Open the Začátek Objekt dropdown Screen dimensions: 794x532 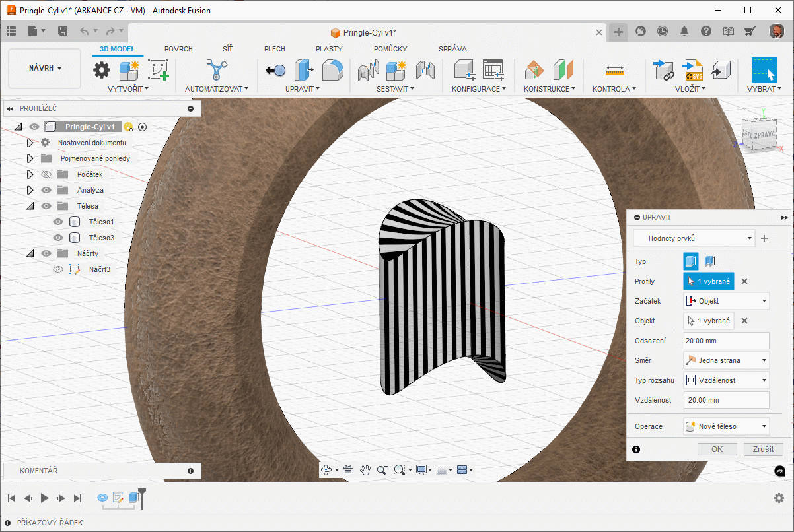point(727,301)
